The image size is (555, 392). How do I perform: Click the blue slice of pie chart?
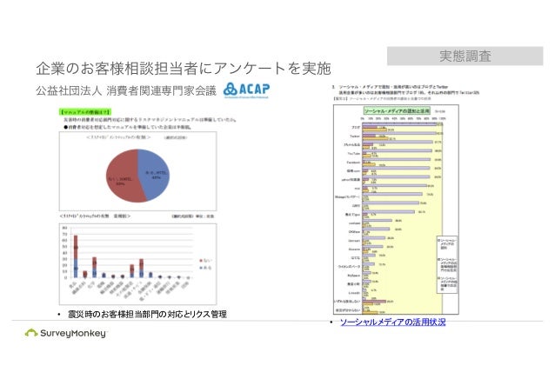[155, 173]
